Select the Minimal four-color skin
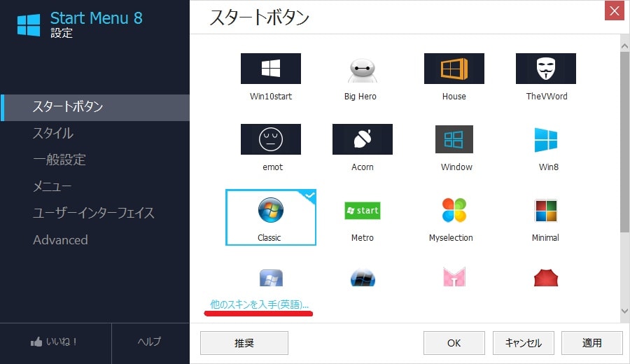Screen dimensions: 630x364 point(545,211)
